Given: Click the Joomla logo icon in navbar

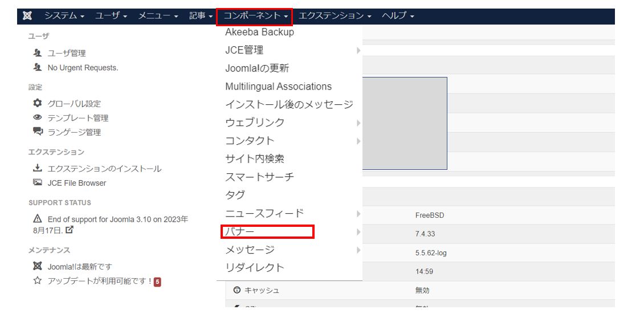Looking at the screenshot, I should coord(27,16).
